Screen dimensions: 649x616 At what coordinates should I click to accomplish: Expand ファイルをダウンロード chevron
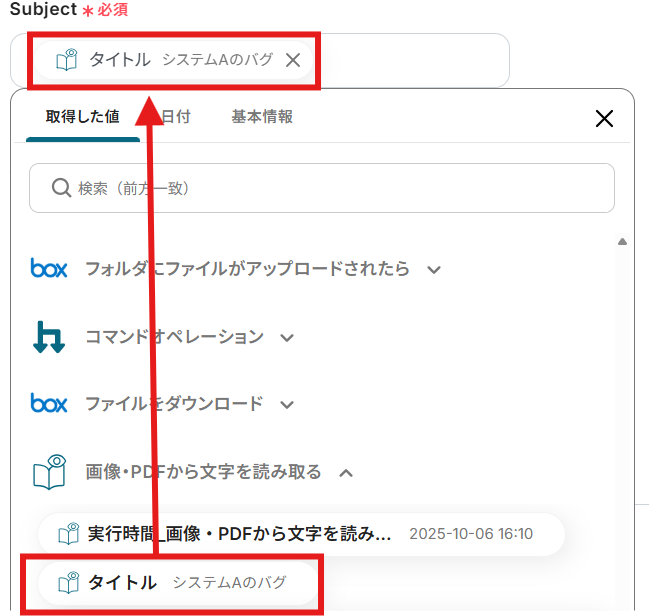pyautogui.click(x=287, y=404)
